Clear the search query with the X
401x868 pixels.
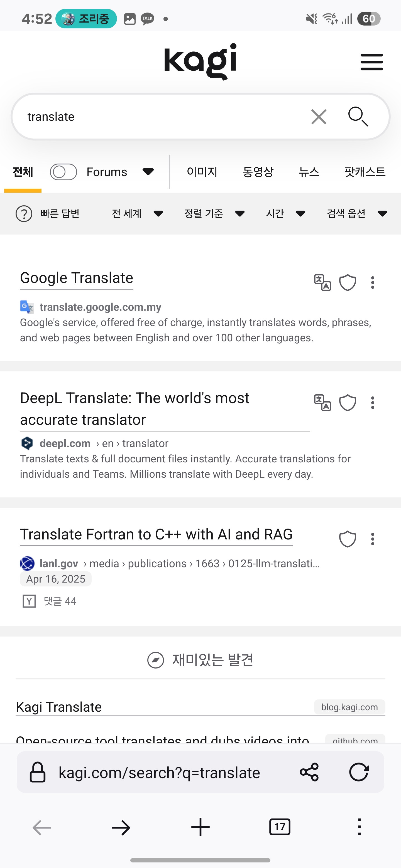pyautogui.click(x=319, y=117)
